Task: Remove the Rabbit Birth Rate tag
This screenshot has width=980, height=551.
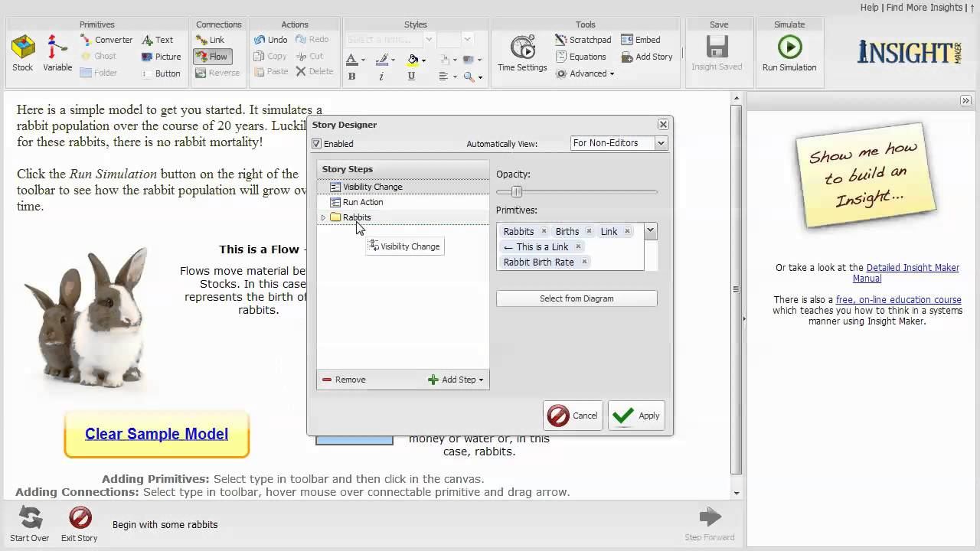Action: [x=584, y=262]
